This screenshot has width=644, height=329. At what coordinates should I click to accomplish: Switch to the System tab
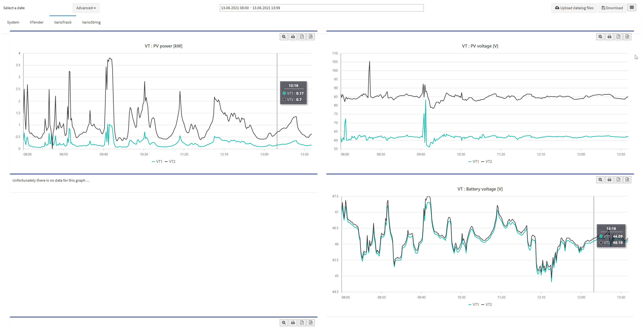[13, 22]
